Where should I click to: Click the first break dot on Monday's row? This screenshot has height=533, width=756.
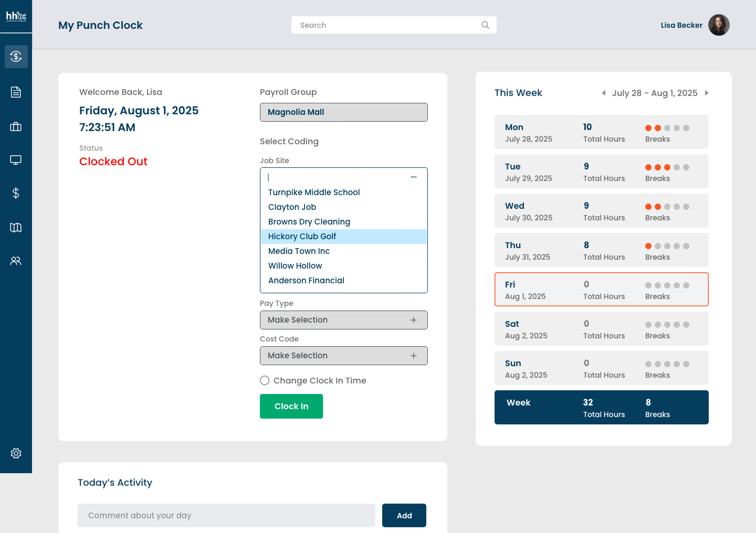(x=648, y=127)
